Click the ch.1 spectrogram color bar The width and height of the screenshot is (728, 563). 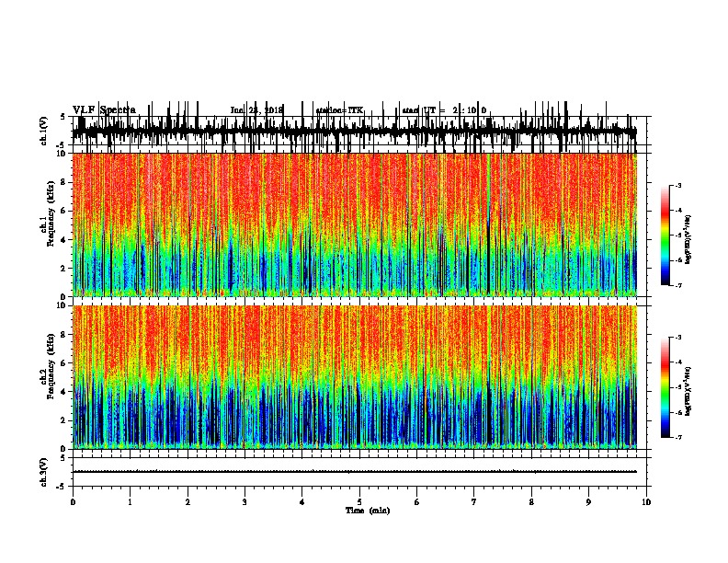click(665, 236)
